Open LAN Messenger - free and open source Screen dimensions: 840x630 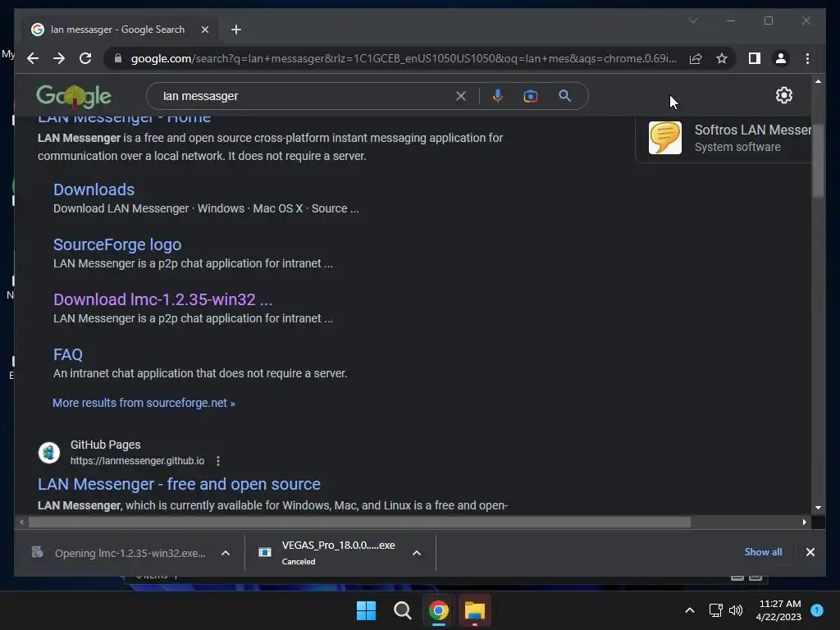pos(179,484)
